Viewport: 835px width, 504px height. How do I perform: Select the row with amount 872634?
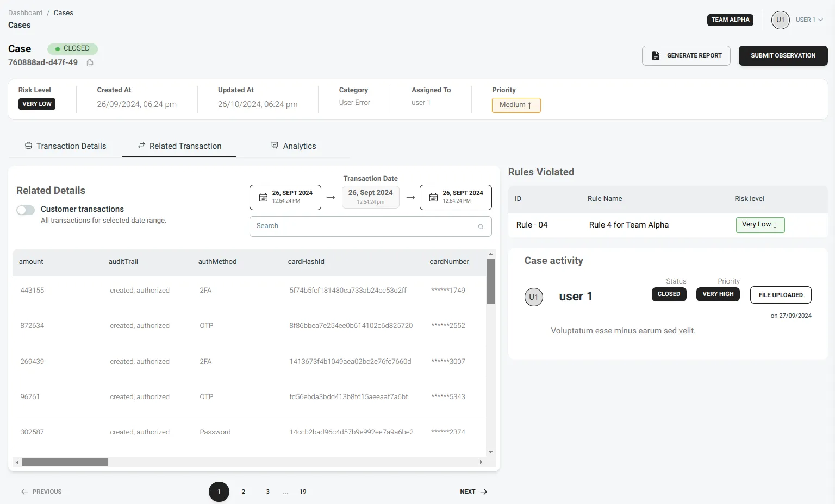click(x=250, y=326)
